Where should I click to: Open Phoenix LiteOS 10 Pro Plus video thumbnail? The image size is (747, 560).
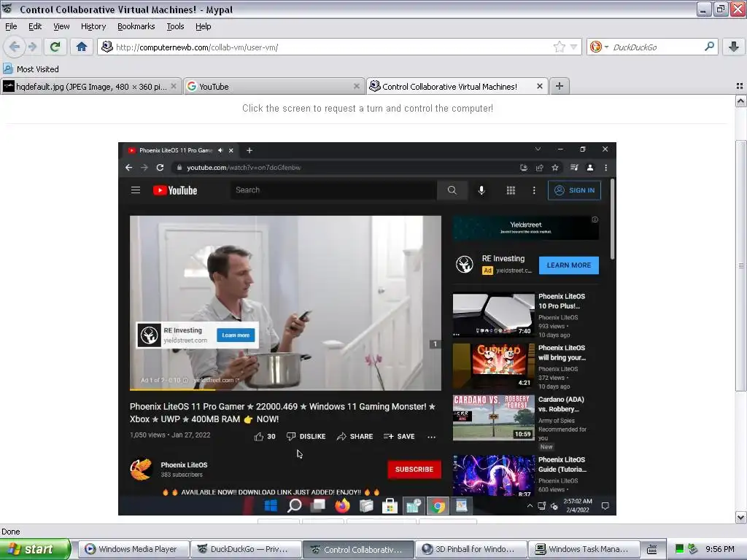[x=494, y=314]
